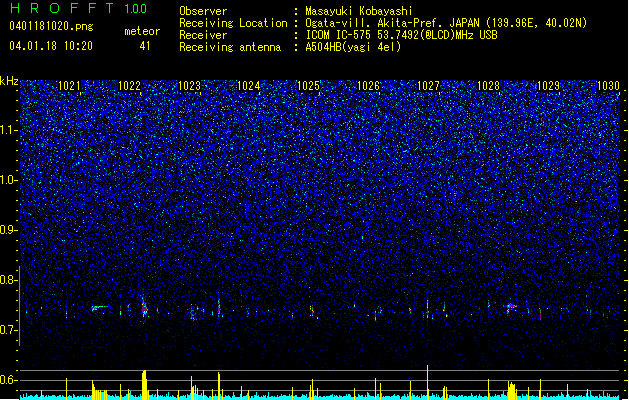The image size is (629, 400).
Task: Click the 0.8 frequency axis label
Action: coord(9,280)
